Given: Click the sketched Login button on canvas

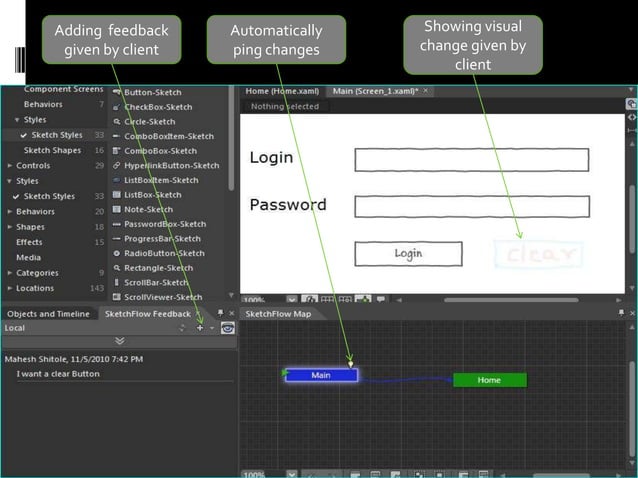Looking at the screenshot, I should coord(408,254).
